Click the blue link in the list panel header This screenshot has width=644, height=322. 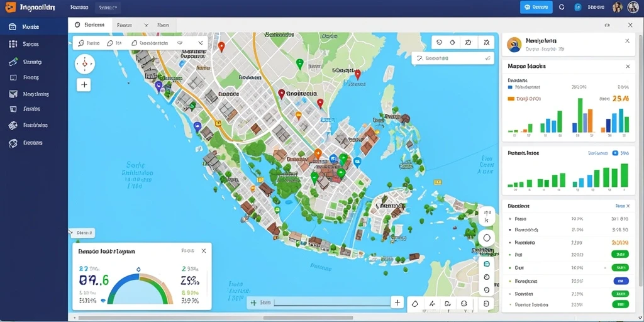coord(619,206)
